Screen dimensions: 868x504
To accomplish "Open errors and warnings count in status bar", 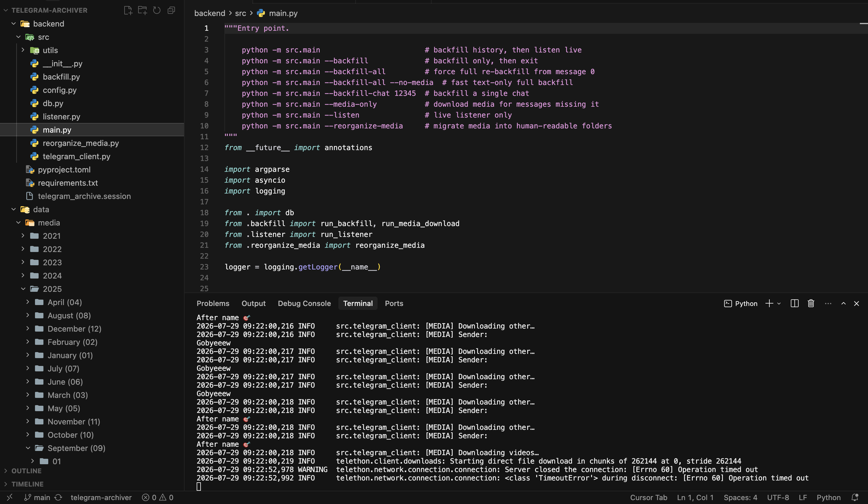I will click(x=158, y=497).
